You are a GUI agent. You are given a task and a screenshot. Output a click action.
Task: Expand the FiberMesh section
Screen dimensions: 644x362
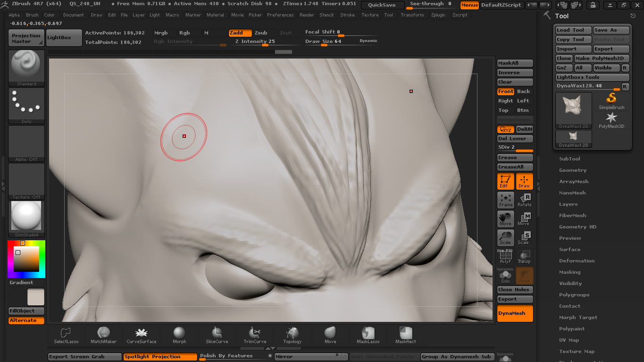coord(572,216)
